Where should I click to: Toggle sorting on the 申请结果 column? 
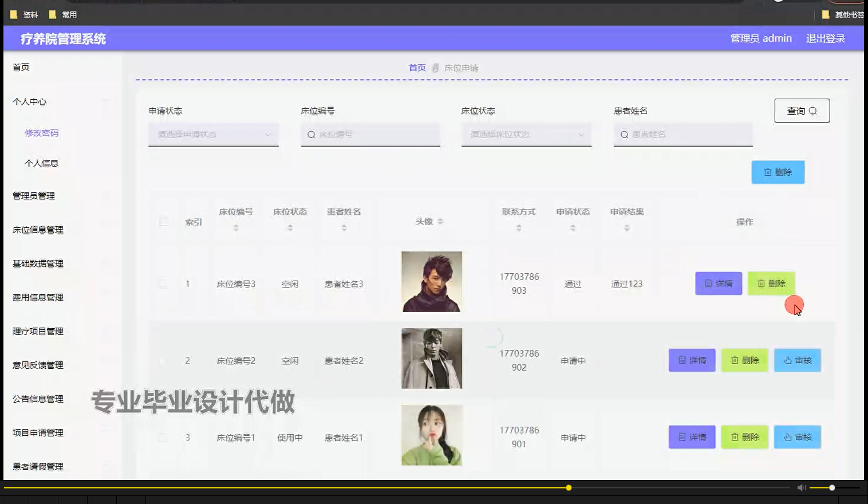pos(627,227)
